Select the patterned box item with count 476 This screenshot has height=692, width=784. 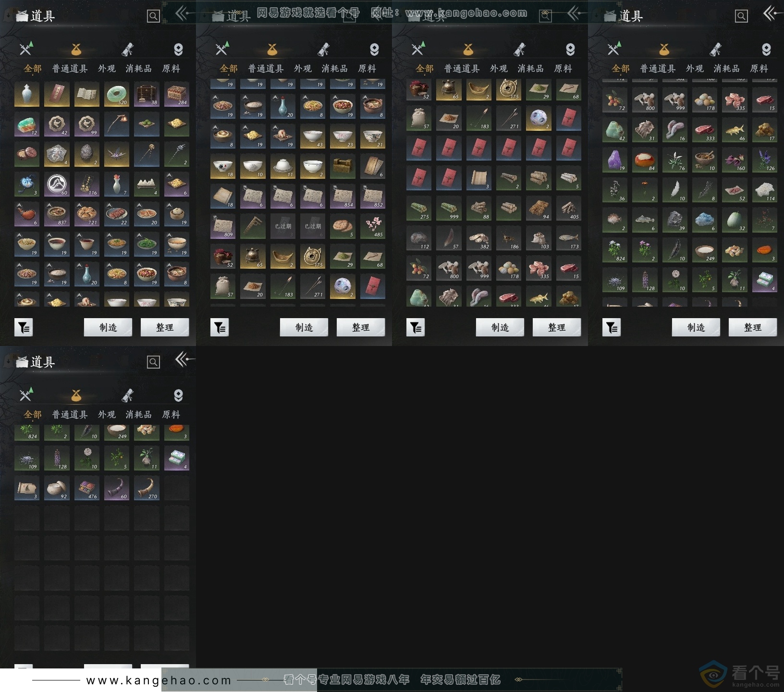(87, 488)
